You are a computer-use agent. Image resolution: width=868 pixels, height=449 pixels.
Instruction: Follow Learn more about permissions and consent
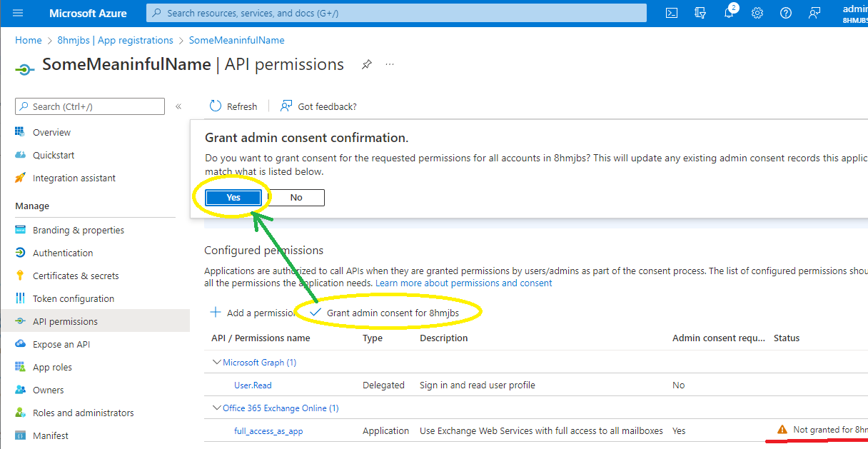coord(464,283)
